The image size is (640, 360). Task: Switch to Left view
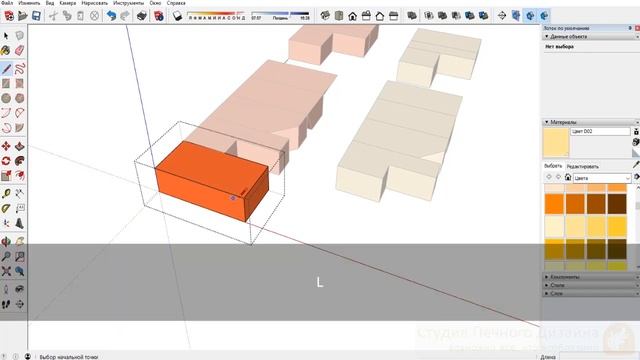click(393, 16)
